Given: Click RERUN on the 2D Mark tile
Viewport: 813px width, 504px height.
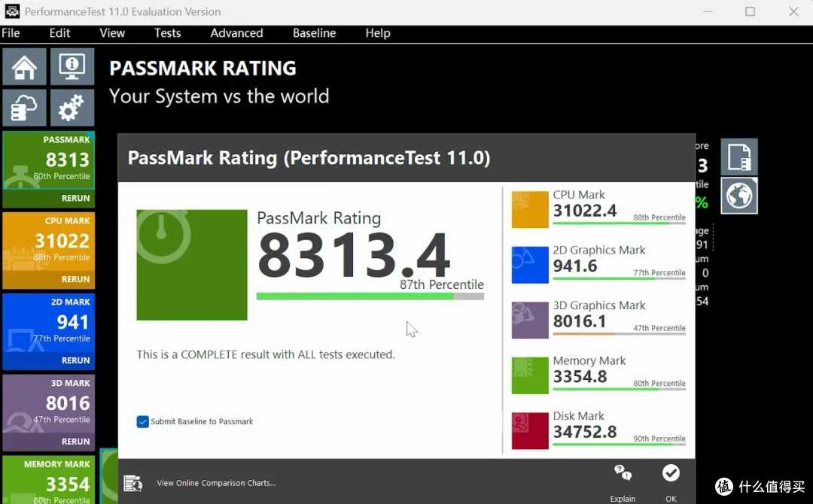Looking at the screenshot, I should pos(76,360).
